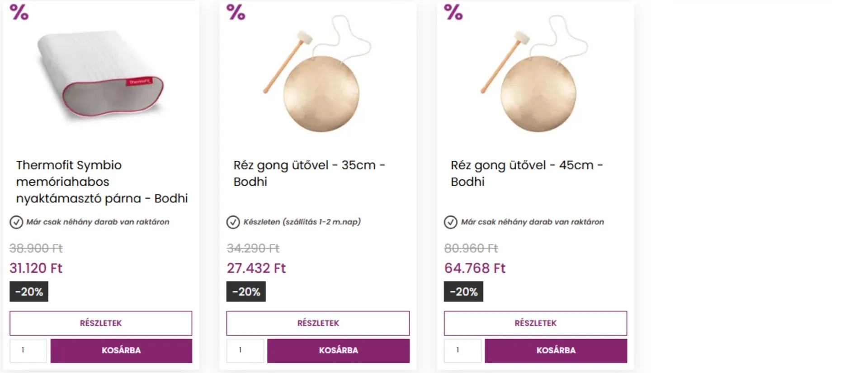The height and width of the screenshot is (373, 868).
Task: Click the -20% badge on the 45cm gong
Action: pyautogui.click(x=463, y=292)
